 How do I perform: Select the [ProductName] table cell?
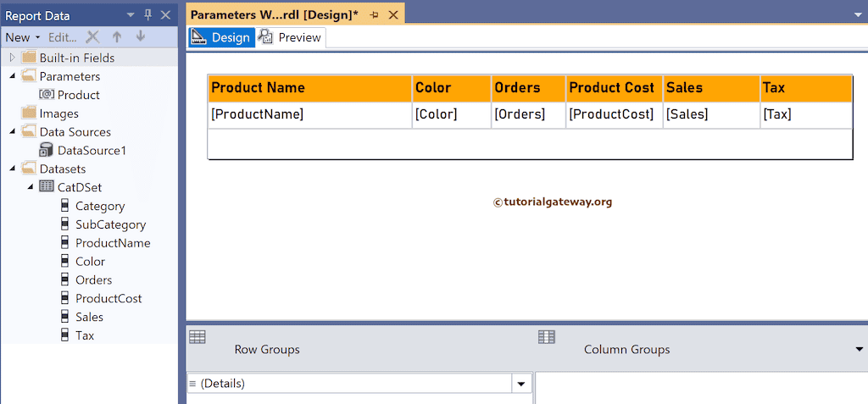pos(309,114)
